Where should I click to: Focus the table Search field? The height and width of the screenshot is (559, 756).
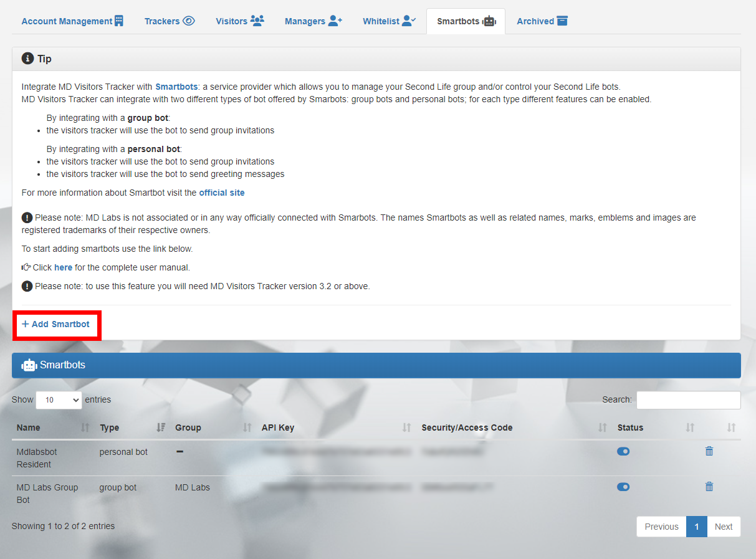pos(689,400)
